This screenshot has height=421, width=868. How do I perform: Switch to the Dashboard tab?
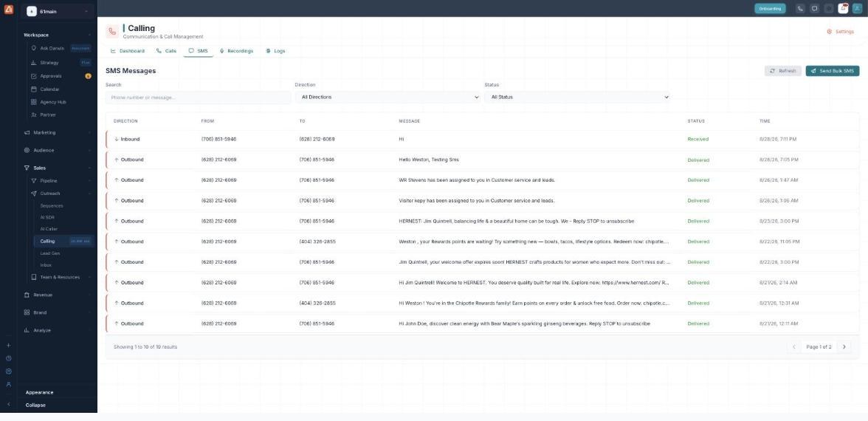(x=127, y=51)
